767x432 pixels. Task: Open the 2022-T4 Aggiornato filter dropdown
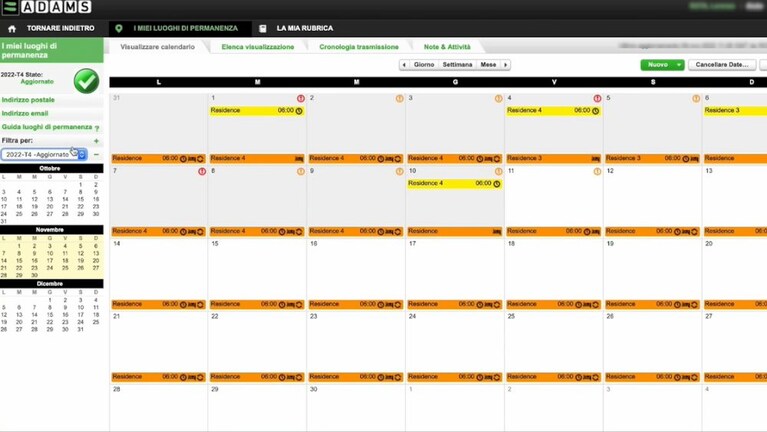tap(44, 155)
